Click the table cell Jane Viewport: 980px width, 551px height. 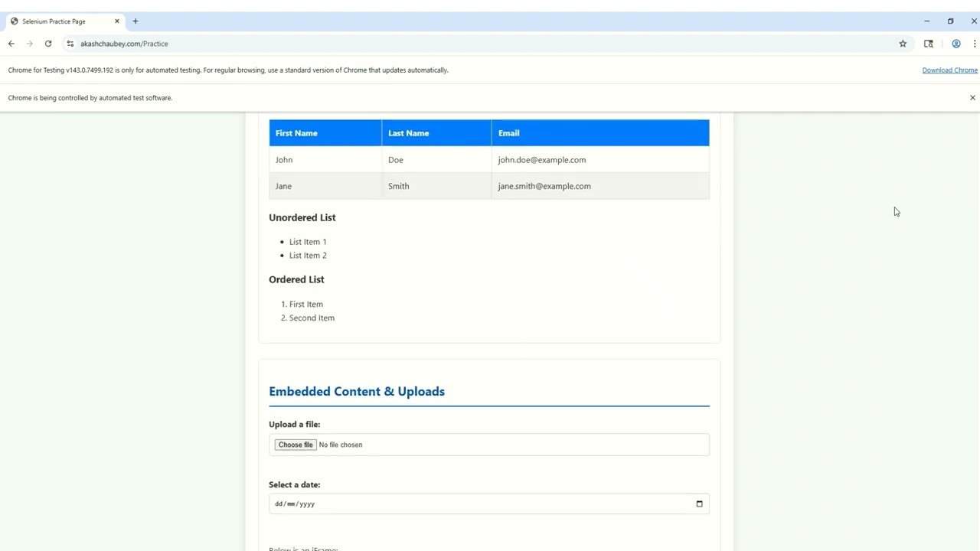coord(325,186)
